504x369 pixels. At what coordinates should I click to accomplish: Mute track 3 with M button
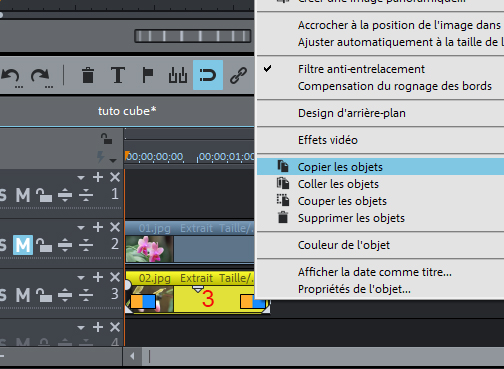[23, 295]
